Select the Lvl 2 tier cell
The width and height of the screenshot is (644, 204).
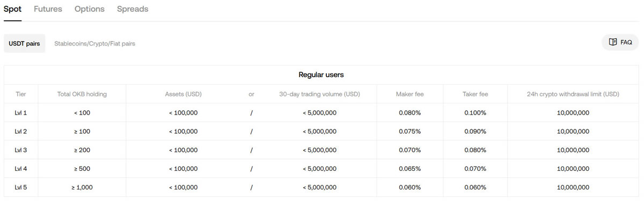[21, 131]
